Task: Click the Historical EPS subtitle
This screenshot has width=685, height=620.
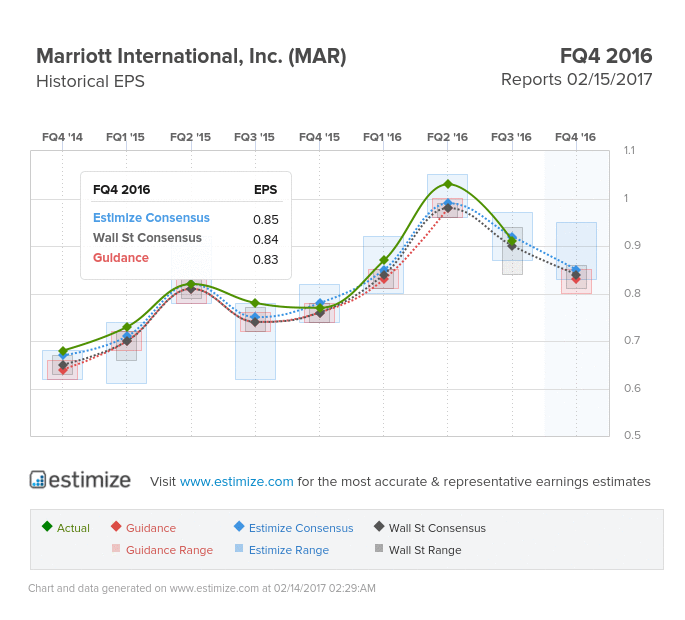Action: pos(90,81)
